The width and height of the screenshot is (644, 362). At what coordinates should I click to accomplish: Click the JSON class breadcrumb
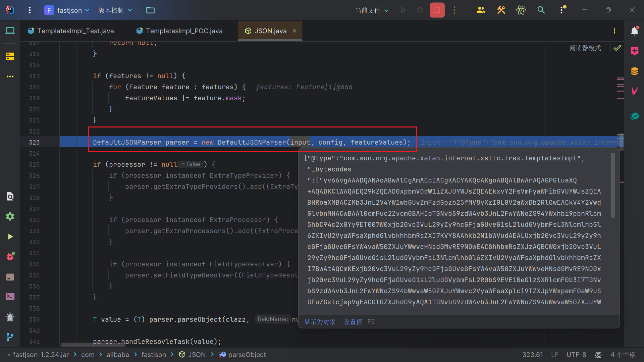pyautogui.click(x=193, y=355)
